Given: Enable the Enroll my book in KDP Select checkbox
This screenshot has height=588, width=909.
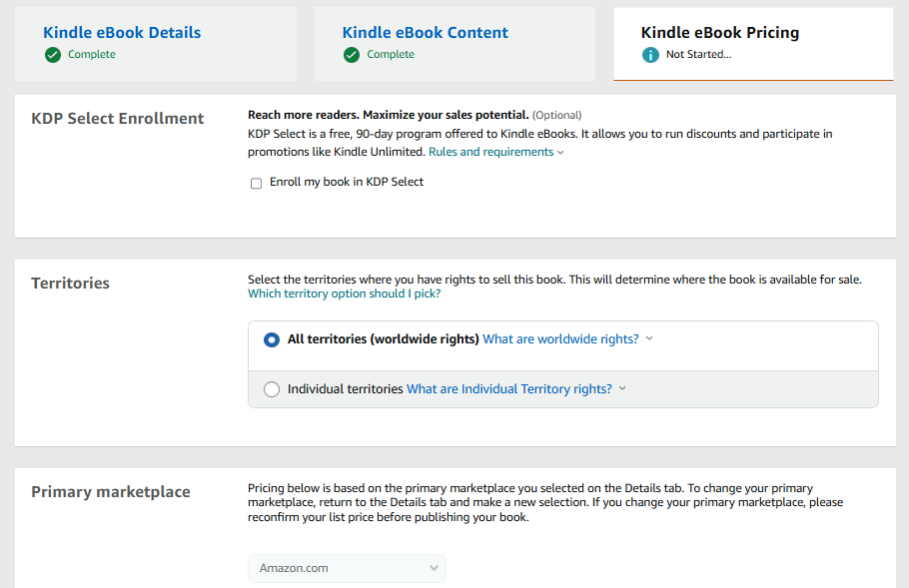Looking at the screenshot, I should (257, 183).
